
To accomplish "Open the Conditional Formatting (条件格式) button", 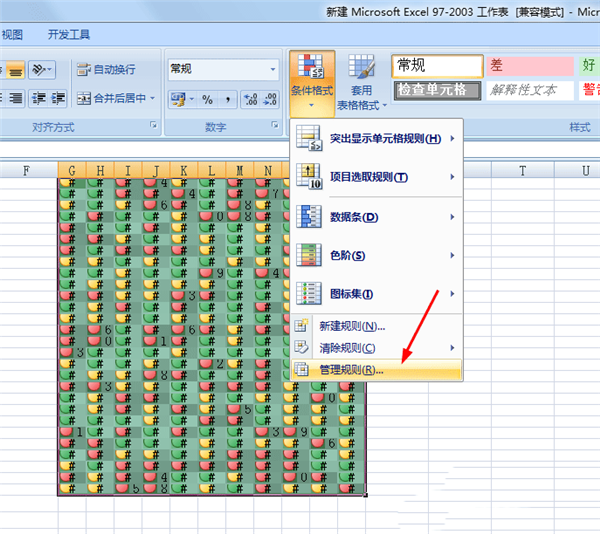I will 312,83.
